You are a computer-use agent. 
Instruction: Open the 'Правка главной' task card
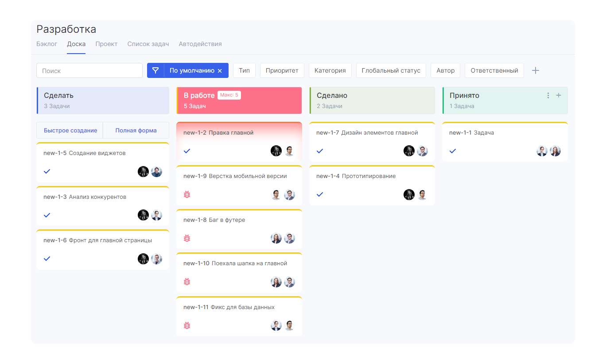(231, 133)
